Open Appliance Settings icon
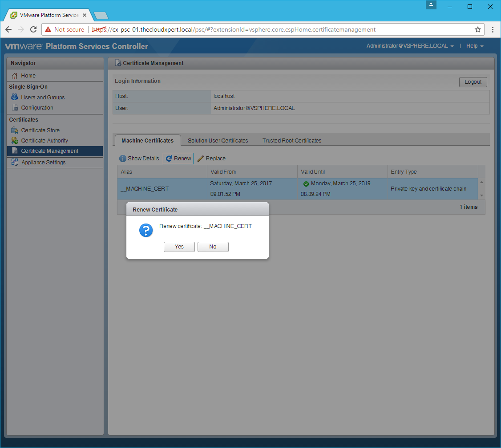Screen dimensions: 501x448 point(15,162)
